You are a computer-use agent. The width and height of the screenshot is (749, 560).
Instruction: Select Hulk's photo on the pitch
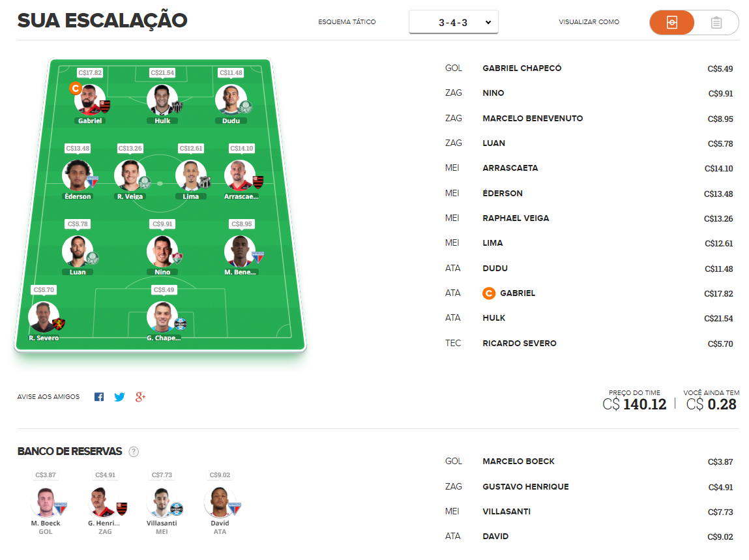coord(162,100)
